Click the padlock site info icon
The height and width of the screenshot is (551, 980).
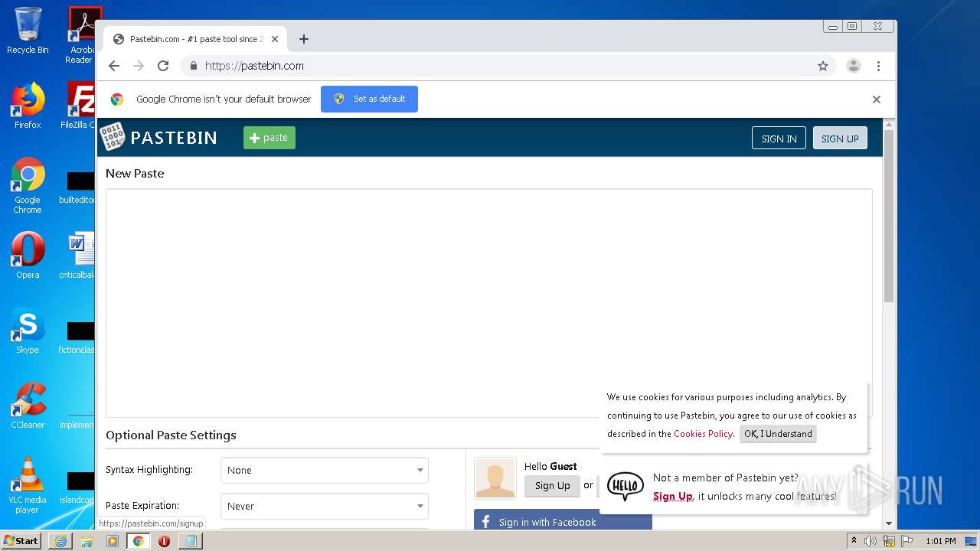[x=194, y=66]
